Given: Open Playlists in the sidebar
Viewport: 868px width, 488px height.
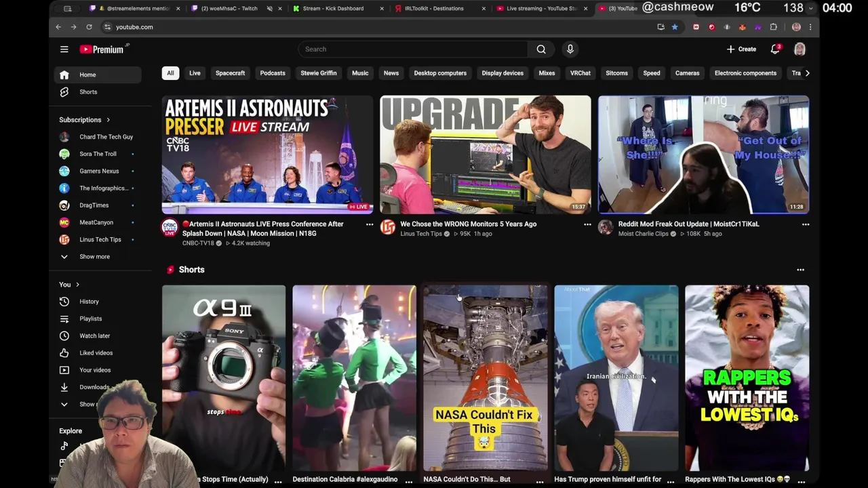Looking at the screenshot, I should click(98, 319).
